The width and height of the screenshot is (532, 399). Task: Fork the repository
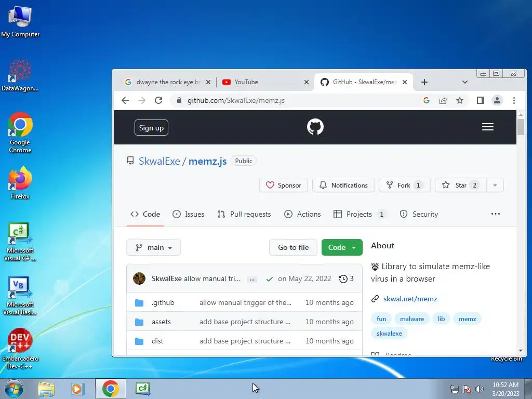pyautogui.click(x=404, y=185)
